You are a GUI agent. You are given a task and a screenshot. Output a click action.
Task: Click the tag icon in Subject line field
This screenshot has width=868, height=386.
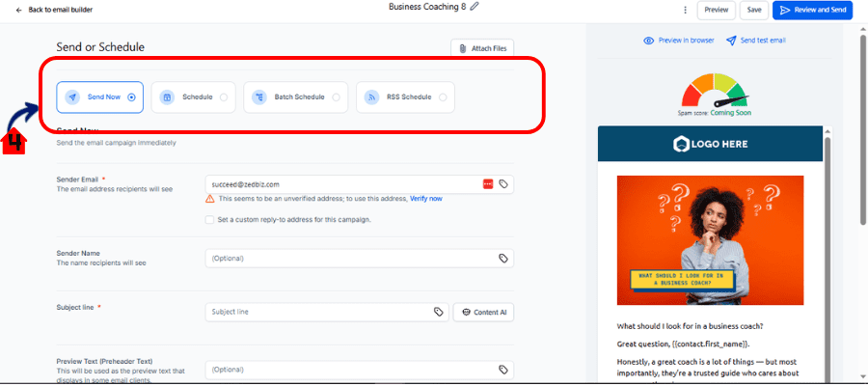[x=438, y=312]
